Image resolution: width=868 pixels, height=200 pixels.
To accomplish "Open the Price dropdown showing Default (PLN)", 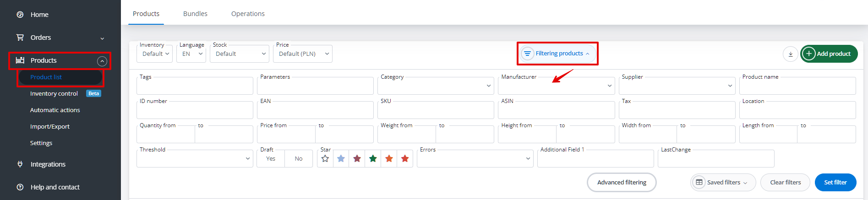I will [x=303, y=54].
